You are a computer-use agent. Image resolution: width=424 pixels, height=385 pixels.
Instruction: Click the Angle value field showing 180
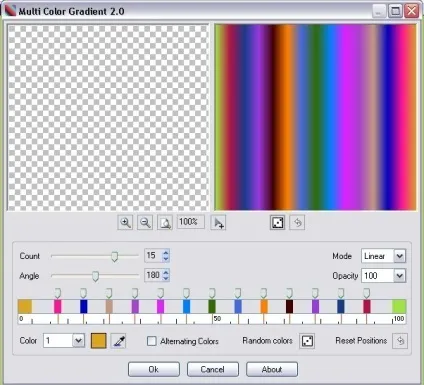point(153,275)
